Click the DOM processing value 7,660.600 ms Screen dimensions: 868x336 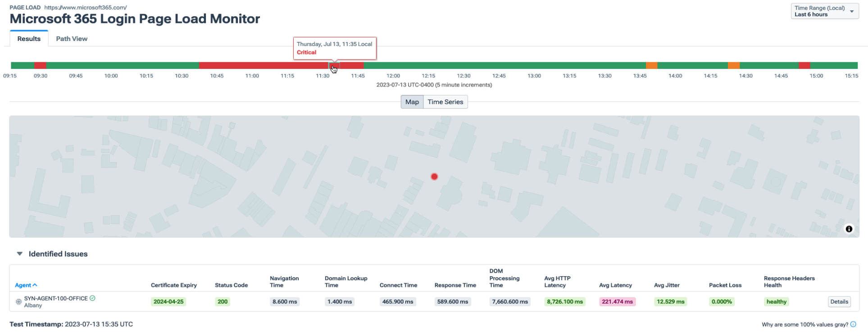(x=510, y=302)
